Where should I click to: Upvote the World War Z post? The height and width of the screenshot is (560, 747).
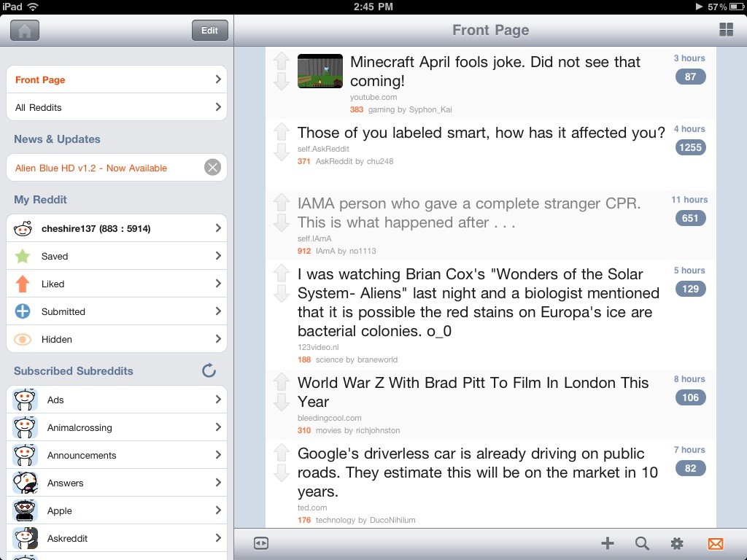(282, 382)
